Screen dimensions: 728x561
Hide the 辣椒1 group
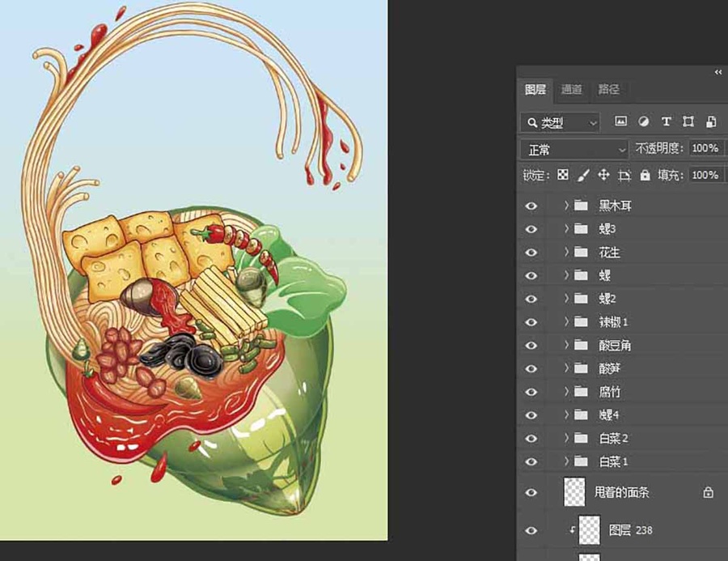(x=531, y=321)
